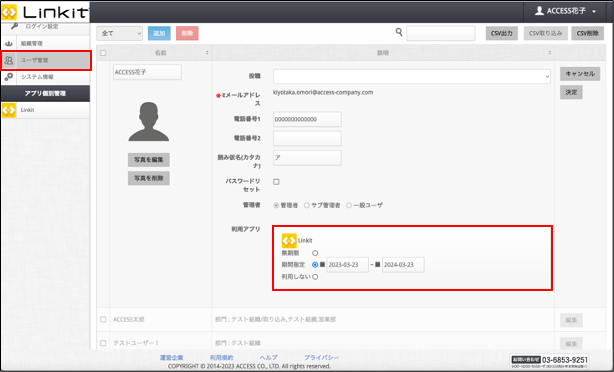Select the 一般ユーザ radio button
The image size is (614, 372).
[x=349, y=205]
